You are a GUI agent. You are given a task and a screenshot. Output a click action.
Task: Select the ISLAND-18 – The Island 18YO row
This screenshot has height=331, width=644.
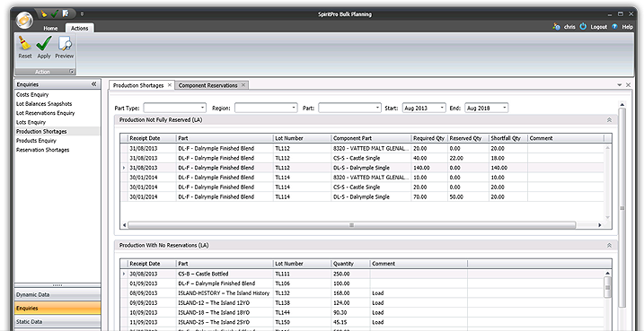(x=363, y=312)
